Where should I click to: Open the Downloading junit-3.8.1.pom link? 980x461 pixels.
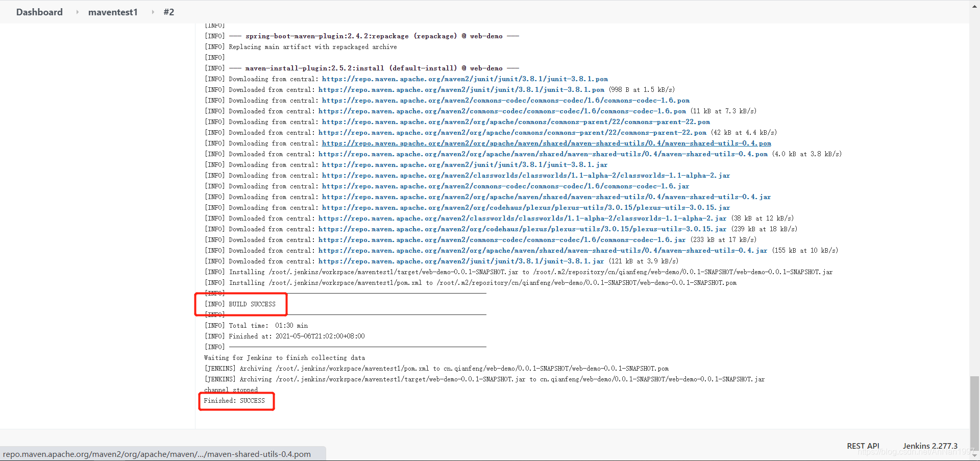(465, 79)
